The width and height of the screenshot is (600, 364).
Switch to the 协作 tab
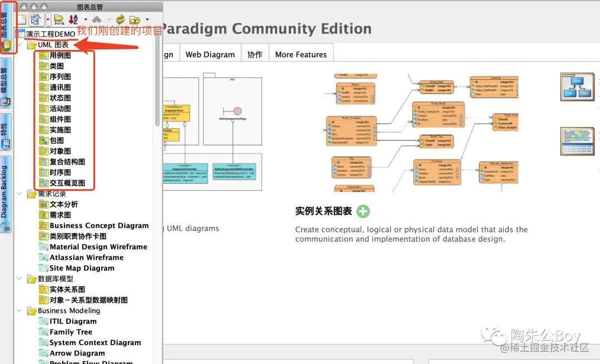point(255,55)
